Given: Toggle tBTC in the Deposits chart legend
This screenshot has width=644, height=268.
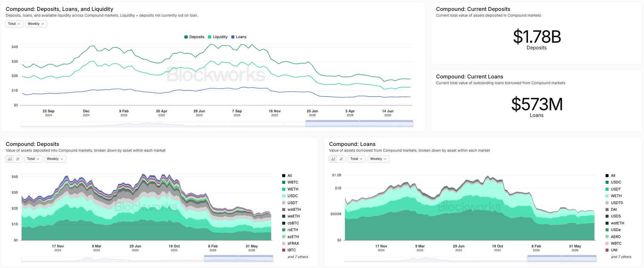Looking at the screenshot, I should [289, 250].
